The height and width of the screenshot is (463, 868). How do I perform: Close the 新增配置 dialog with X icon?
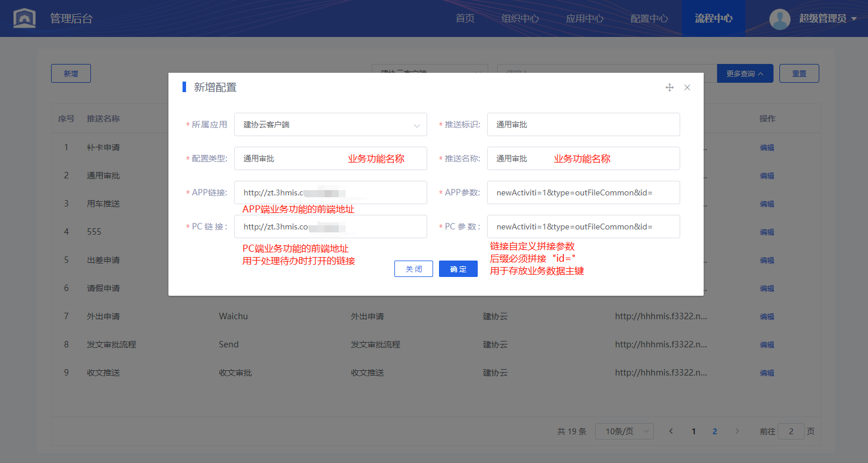(x=687, y=87)
